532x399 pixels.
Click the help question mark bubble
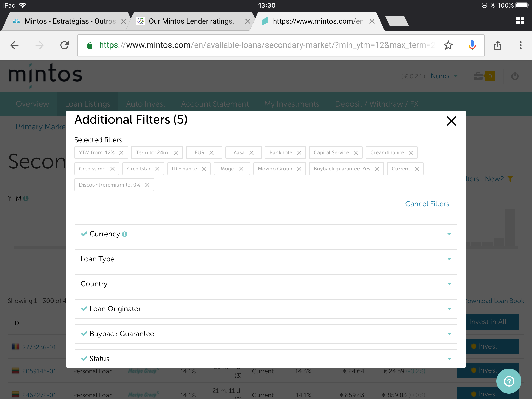[509, 381]
